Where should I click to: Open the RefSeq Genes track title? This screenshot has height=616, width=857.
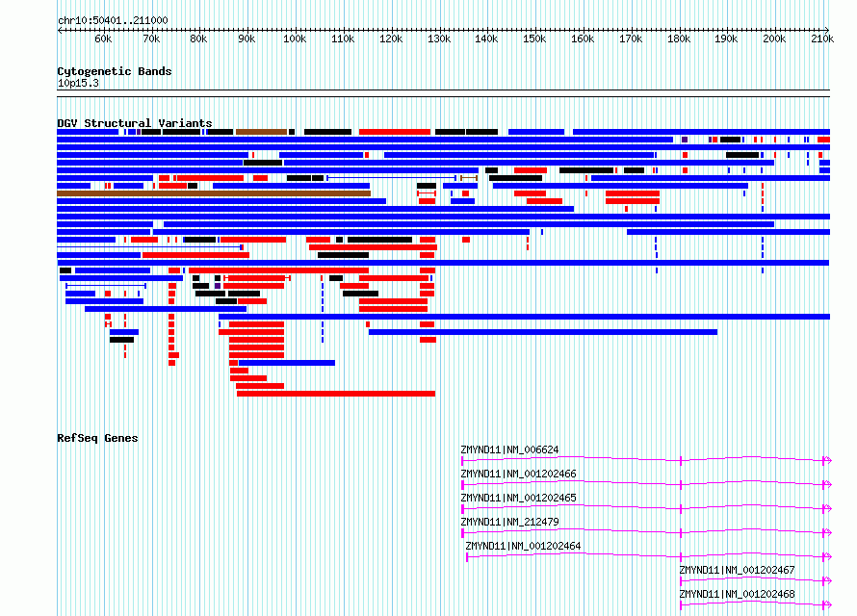[97, 438]
